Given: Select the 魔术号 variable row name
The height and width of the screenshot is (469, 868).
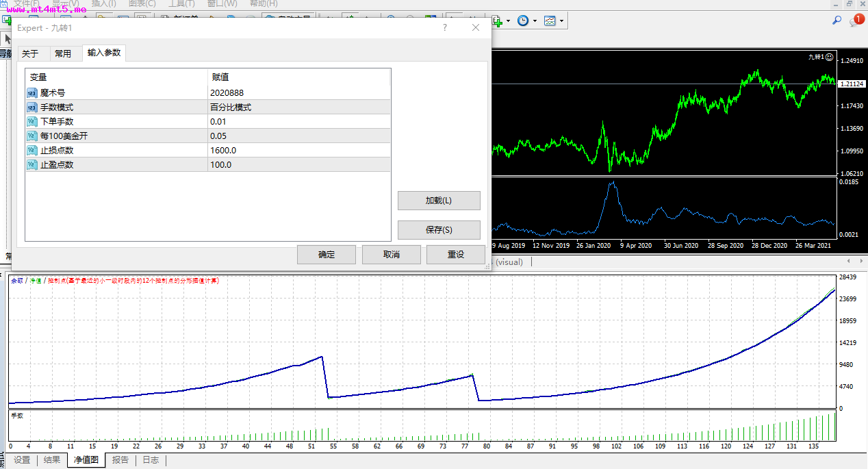Looking at the screenshot, I should point(53,92).
